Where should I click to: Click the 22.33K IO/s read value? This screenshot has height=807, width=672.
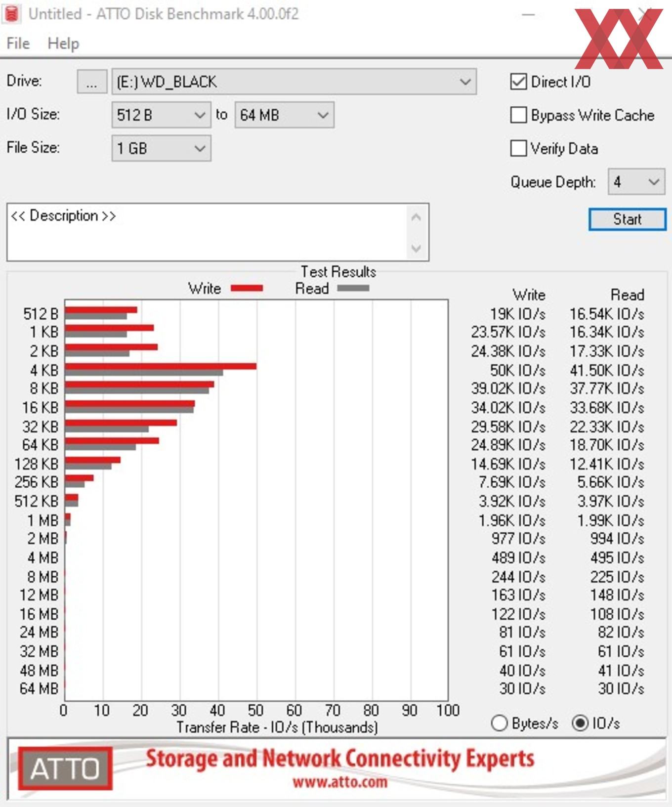607,426
